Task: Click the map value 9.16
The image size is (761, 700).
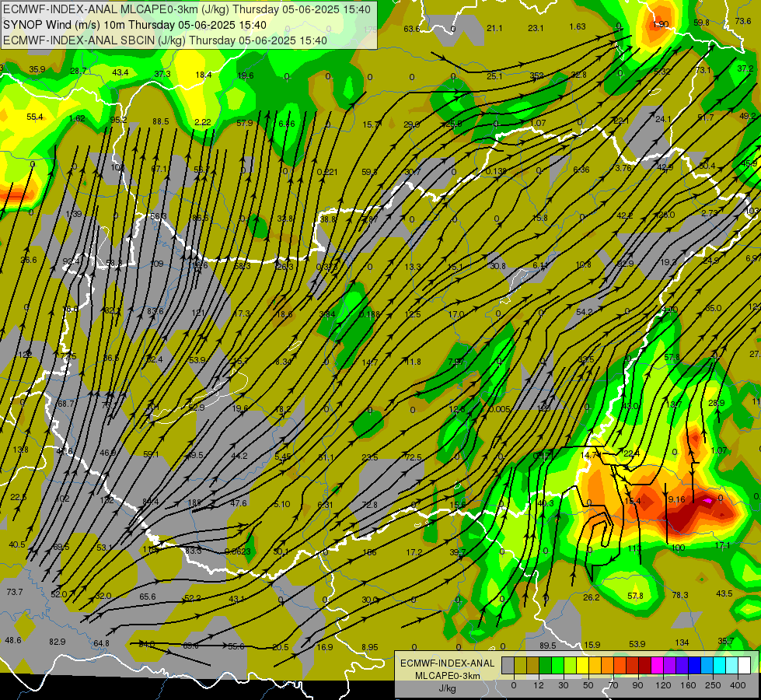Action: click(676, 499)
